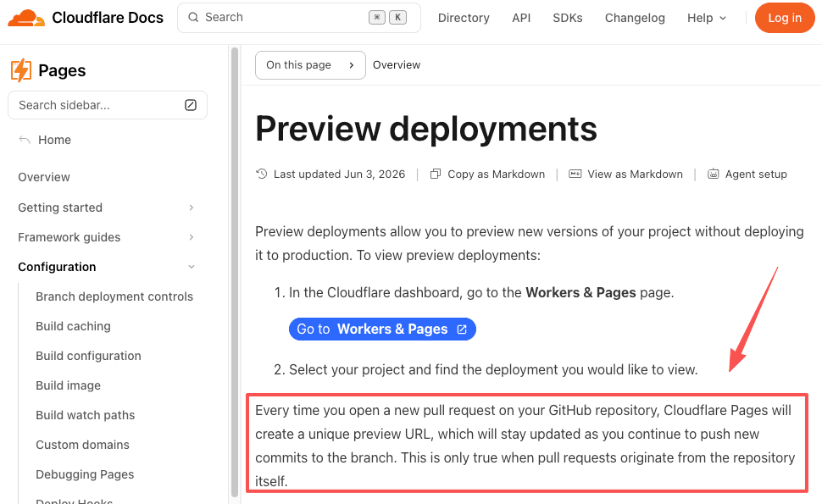
Task: Expand the On this page dropdown
Action: 310,65
